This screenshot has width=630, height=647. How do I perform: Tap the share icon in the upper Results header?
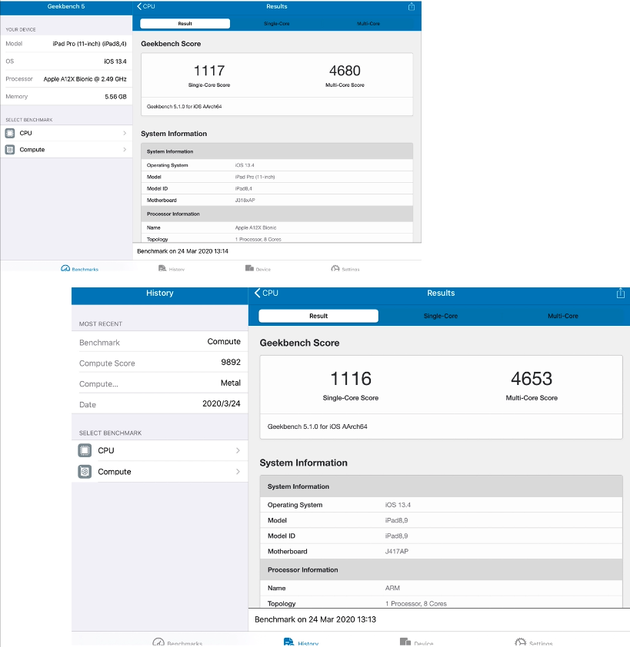click(411, 7)
